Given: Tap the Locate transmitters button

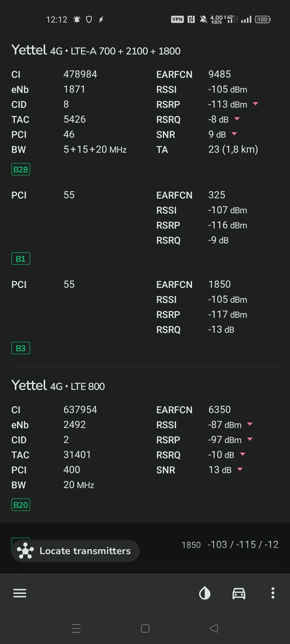Looking at the screenshot, I should pyautogui.click(x=75, y=551).
